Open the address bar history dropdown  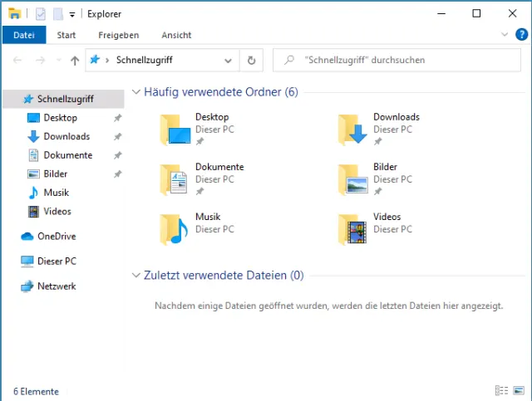(228, 61)
